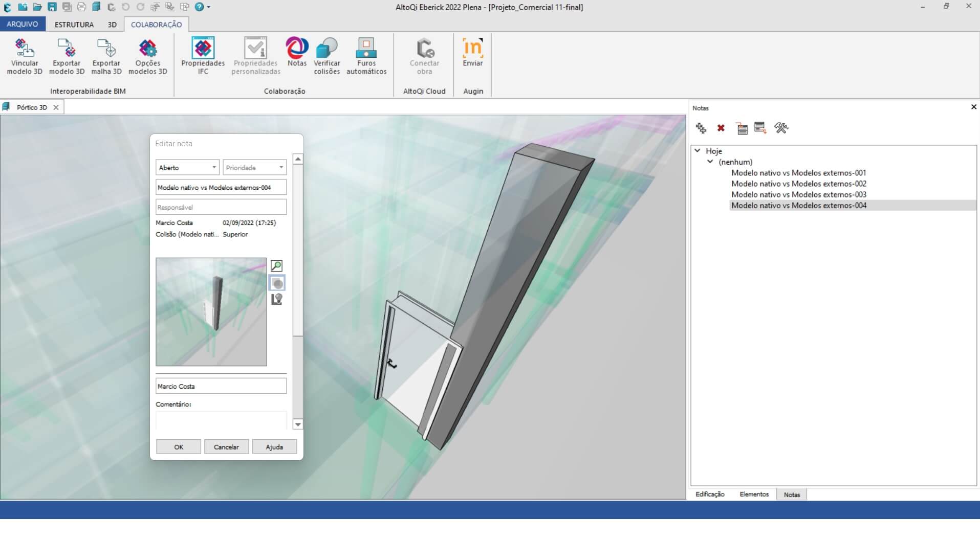Click the import notes list icon
Screen dimensions: 980x540
click(742, 128)
